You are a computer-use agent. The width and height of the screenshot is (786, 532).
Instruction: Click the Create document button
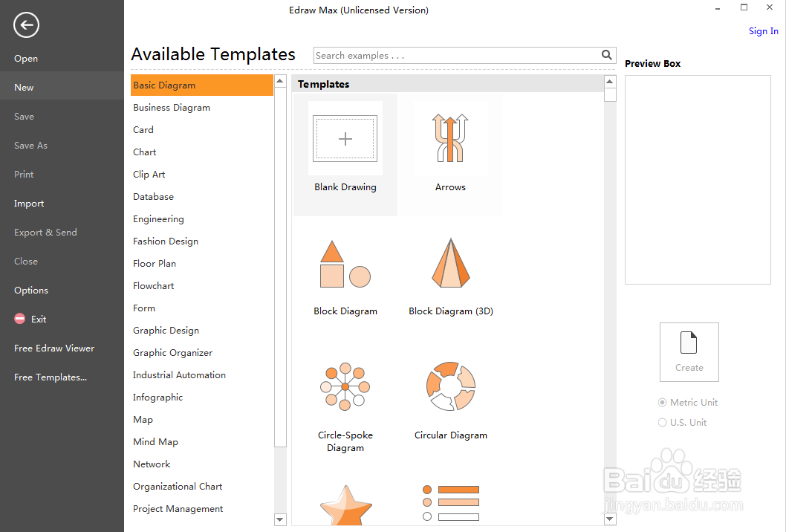[689, 352]
